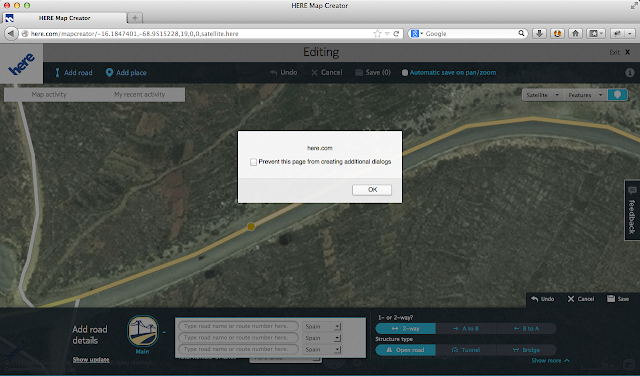The width and height of the screenshot is (640, 376).
Task: Click the search magnifier in Google box
Action: point(521,33)
